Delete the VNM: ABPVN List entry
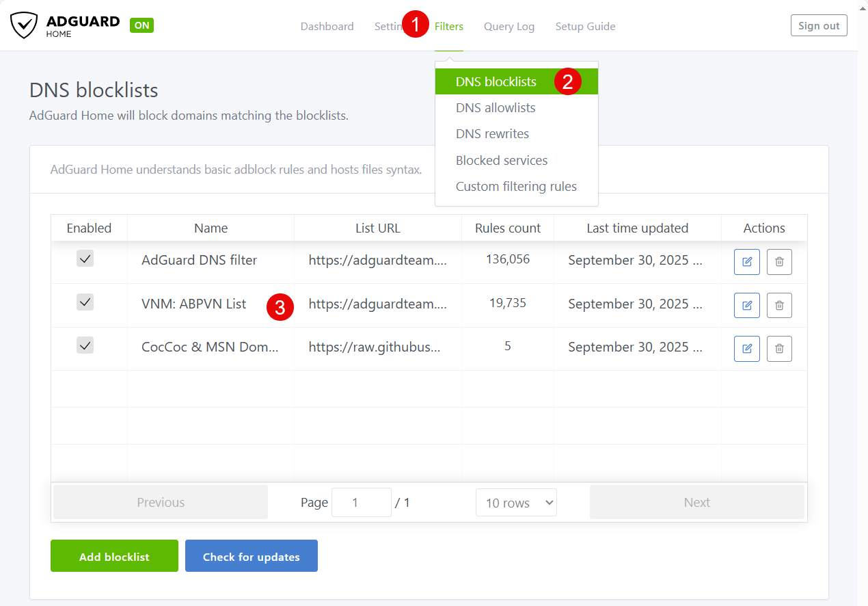The width and height of the screenshot is (868, 606). click(779, 305)
